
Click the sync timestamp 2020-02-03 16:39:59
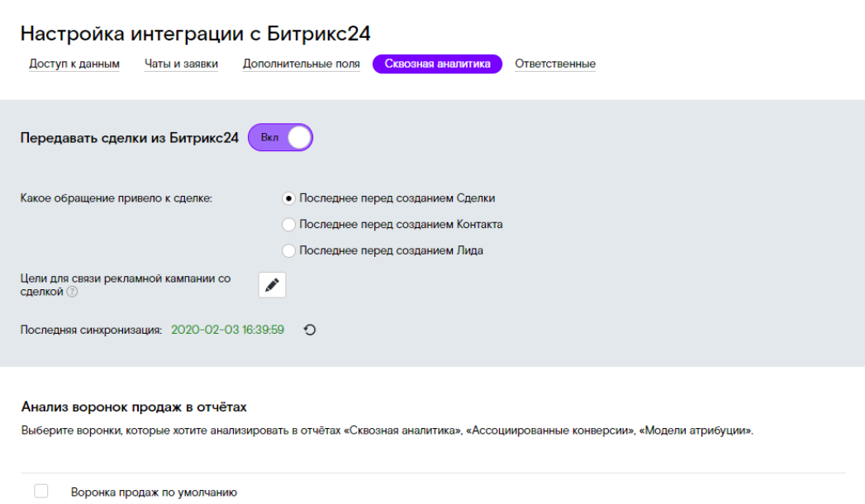point(227,330)
